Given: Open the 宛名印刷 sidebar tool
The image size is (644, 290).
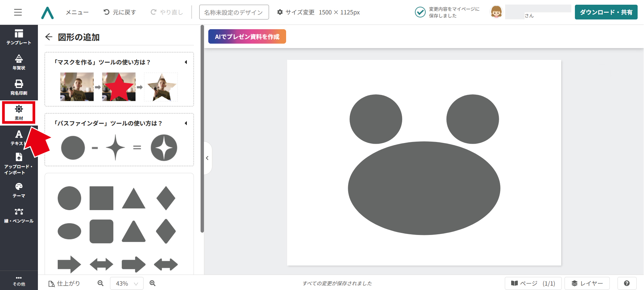Looking at the screenshot, I should pyautogui.click(x=19, y=87).
